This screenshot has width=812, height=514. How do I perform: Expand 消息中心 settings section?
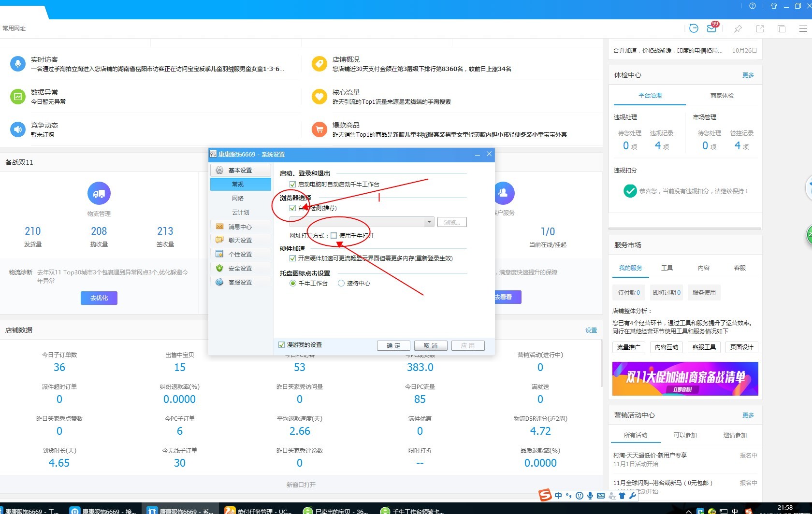[x=240, y=227]
